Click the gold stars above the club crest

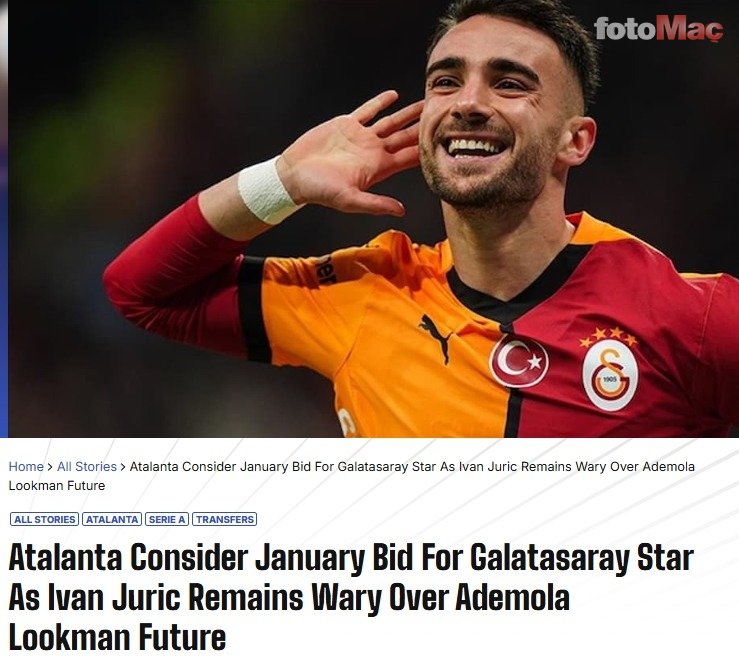tap(609, 336)
